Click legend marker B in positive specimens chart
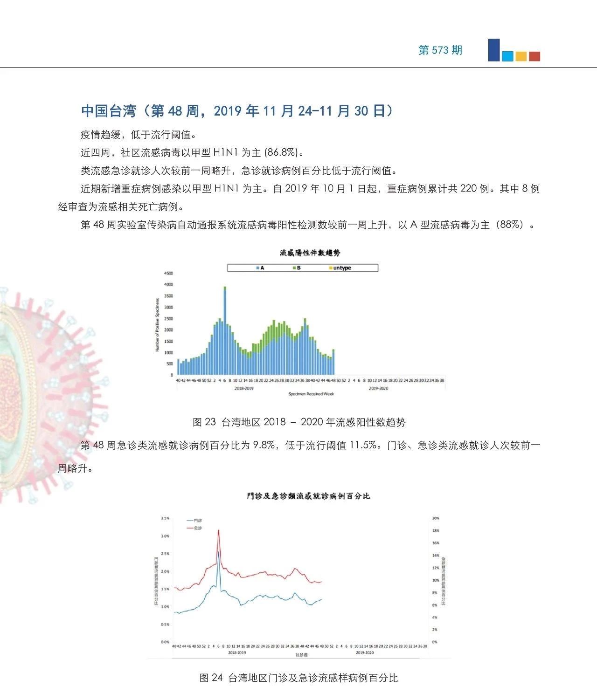The height and width of the screenshot is (700, 597). coord(294,268)
